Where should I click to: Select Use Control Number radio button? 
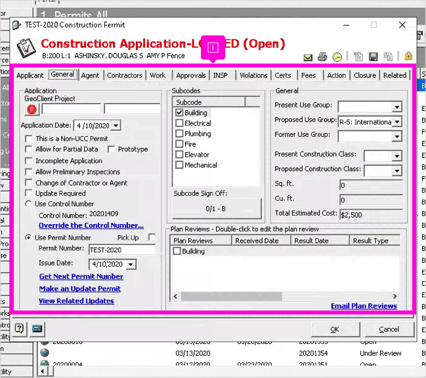(29, 204)
